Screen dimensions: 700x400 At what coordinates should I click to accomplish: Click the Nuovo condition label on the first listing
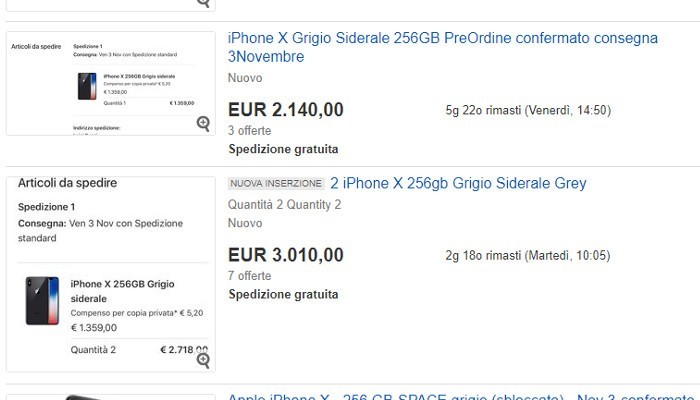(x=245, y=78)
